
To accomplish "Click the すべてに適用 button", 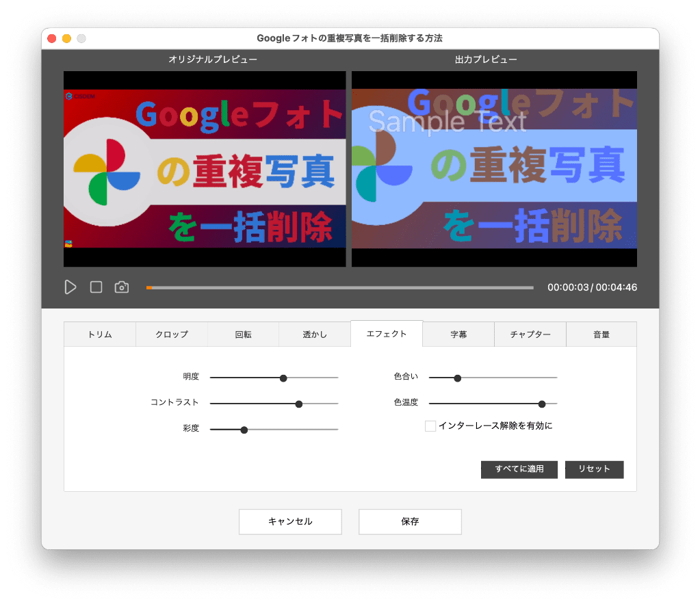I will [x=519, y=469].
